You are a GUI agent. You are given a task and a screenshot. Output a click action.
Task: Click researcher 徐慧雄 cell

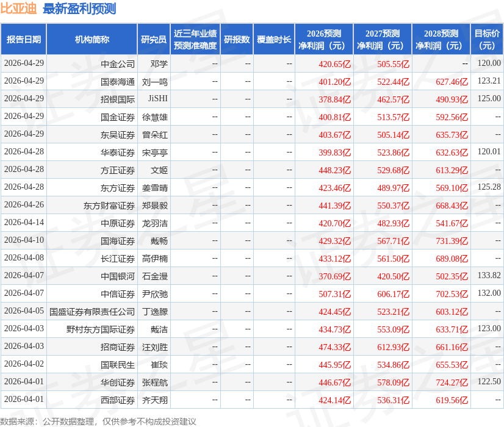pos(154,117)
